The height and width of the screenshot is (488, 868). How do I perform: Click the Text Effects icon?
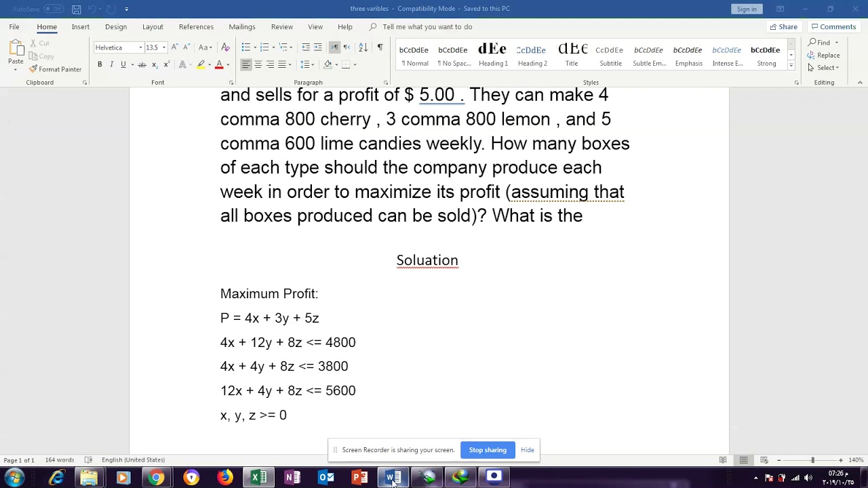[x=182, y=64]
